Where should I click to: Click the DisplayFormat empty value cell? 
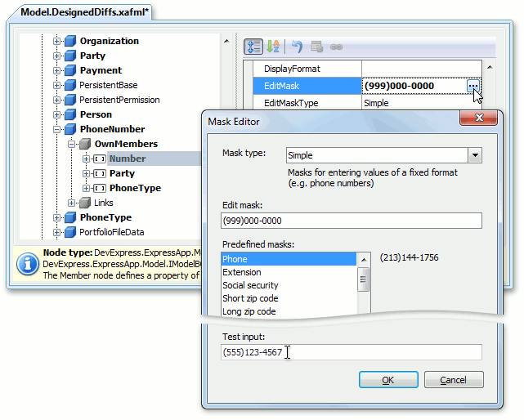pyautogui.click(x=421, y=69)
